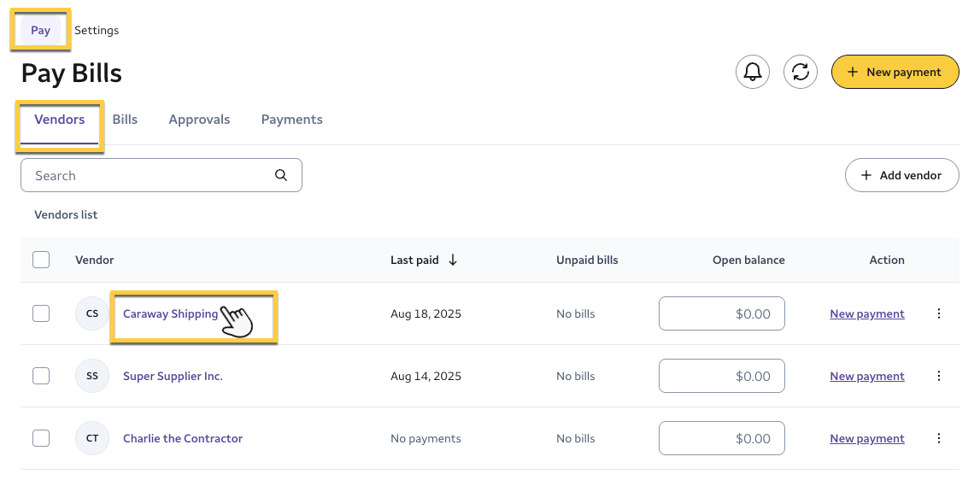Open more options for Charlie the Contractor
The image size is (980, 480).
[939, 438]
